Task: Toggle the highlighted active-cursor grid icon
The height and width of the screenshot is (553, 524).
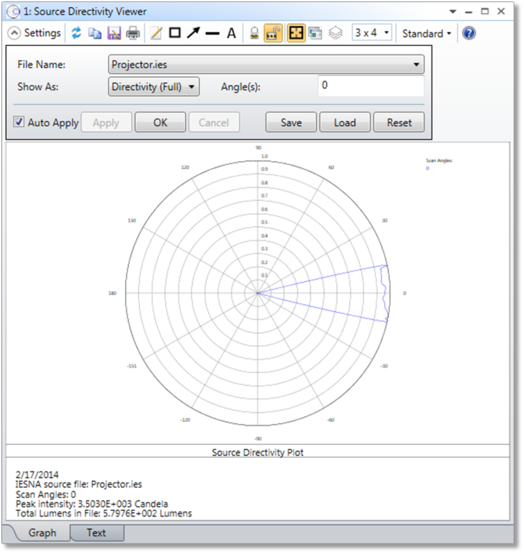Action: pyautogui.click(x=296, y=34)
